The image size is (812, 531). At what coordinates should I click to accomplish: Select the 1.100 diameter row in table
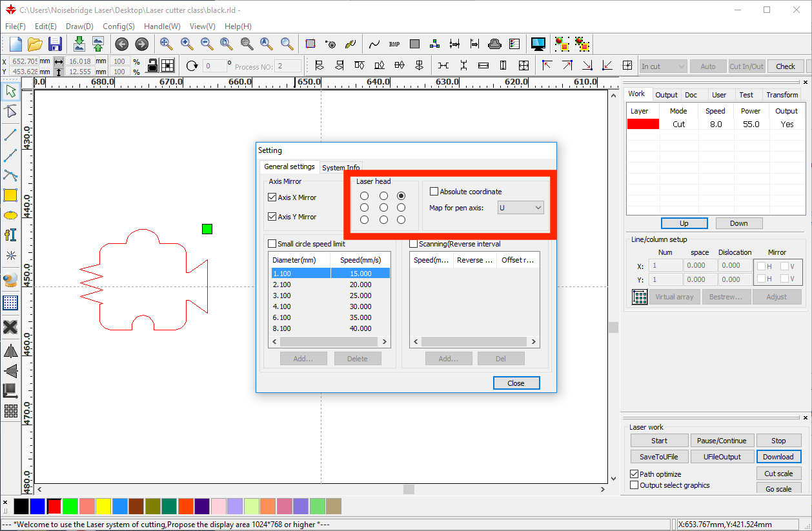click(x=301, y=274)
